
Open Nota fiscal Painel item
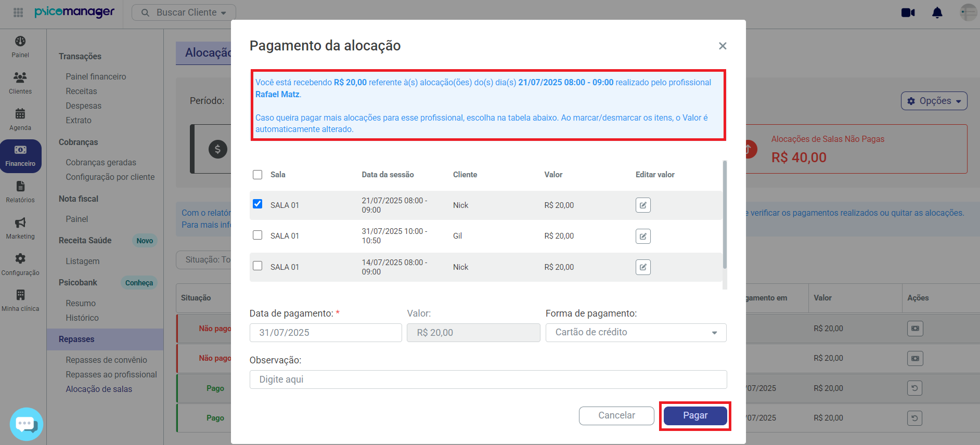tap(76, 219)
